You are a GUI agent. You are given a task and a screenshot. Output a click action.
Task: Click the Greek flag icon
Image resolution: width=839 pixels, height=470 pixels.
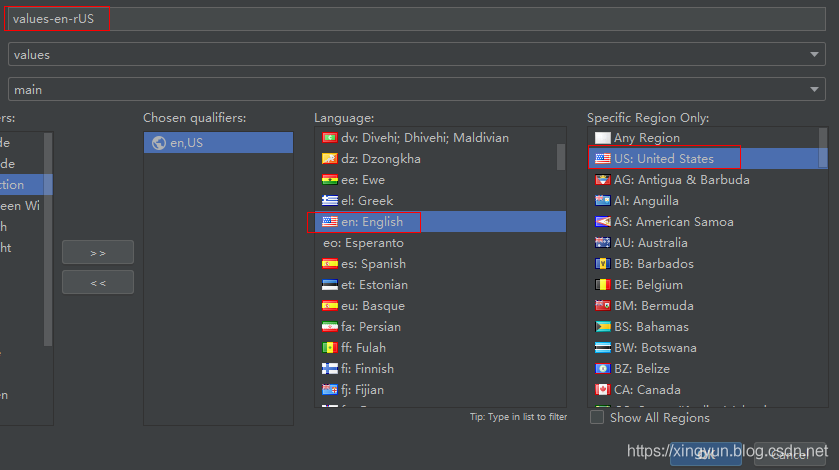[x=329, y=201]
